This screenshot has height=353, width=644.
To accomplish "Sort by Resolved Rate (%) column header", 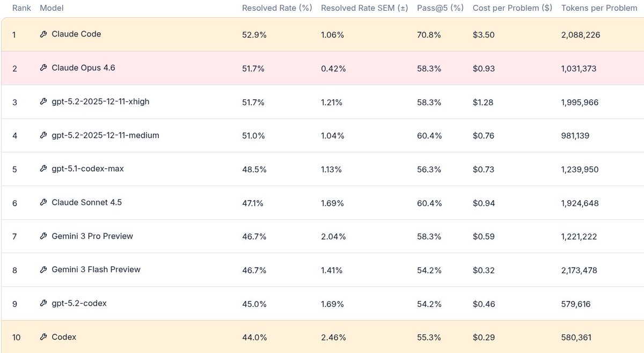I will (277, 8).
